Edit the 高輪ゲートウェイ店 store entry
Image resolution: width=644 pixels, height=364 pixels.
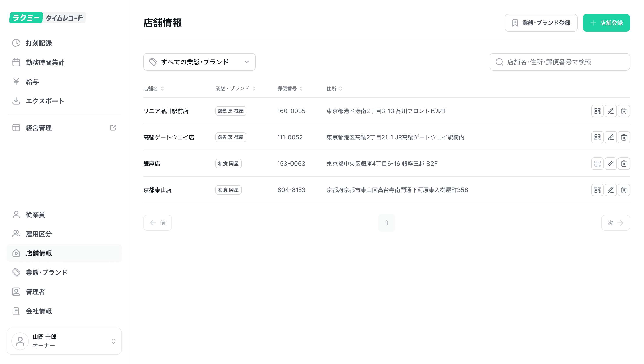click(x=610, y=137)
